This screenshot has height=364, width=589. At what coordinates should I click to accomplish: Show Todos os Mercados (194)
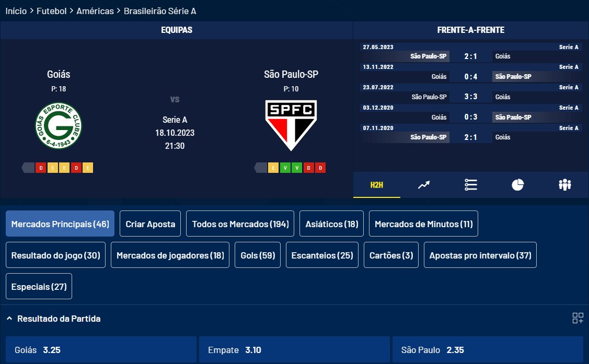tap(240, 224)
